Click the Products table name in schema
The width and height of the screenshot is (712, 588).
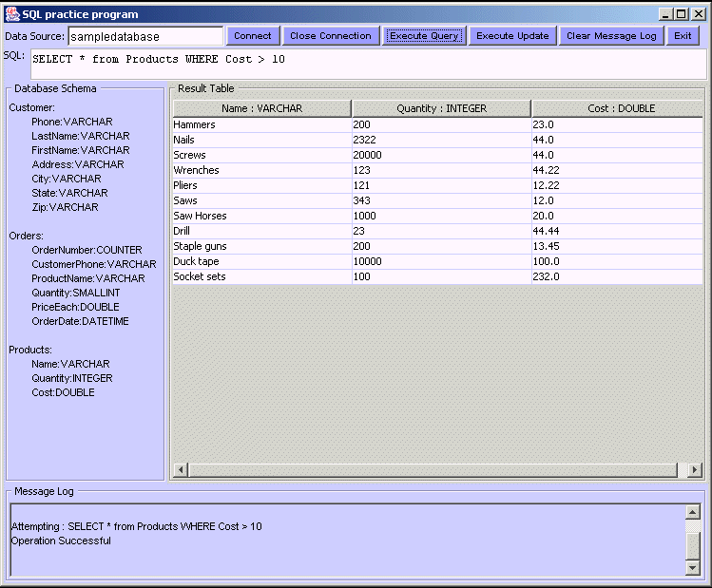(x=30, y=350)
